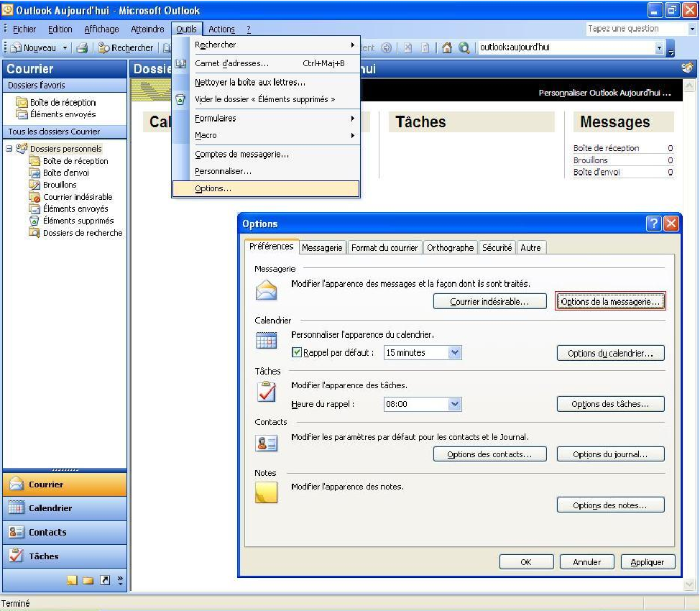Click the outlook:aujourd'hui address field
The image size is (700, 611).
566,47
